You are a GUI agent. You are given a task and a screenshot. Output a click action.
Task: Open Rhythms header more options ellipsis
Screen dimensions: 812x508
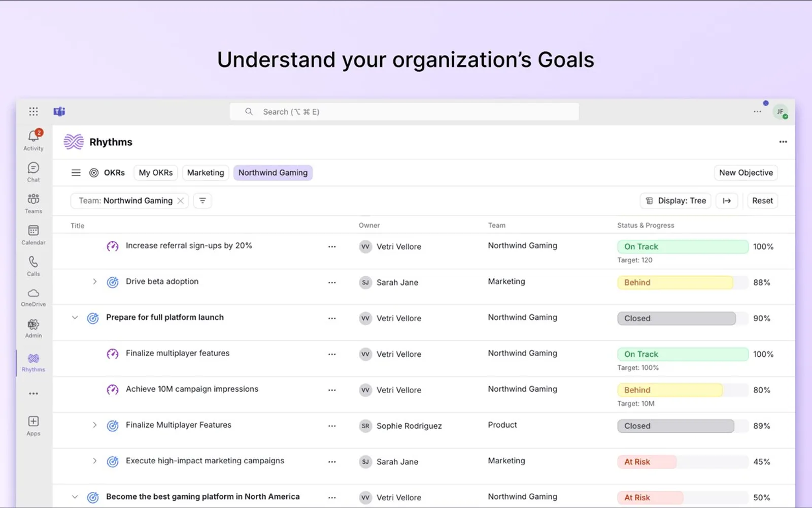783,142
